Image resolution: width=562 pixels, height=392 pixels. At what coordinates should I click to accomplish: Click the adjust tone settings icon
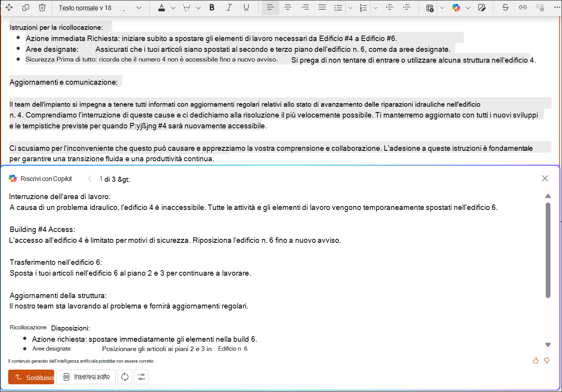pyautogui.click(x=142, y=377)
